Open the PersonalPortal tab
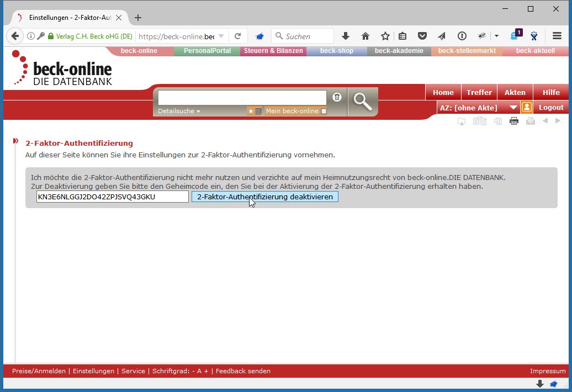Viewport: 572px width, 392px height. click(x=207, y=51)
